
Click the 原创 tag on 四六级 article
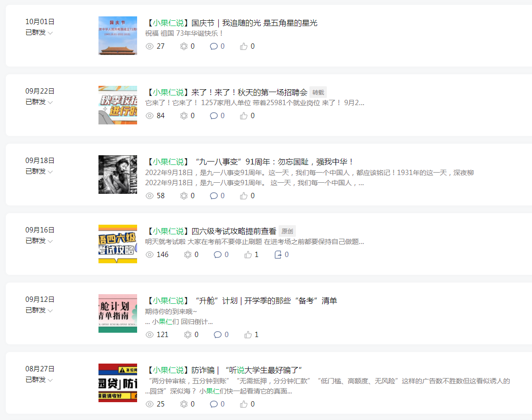[x=287, y=231]
